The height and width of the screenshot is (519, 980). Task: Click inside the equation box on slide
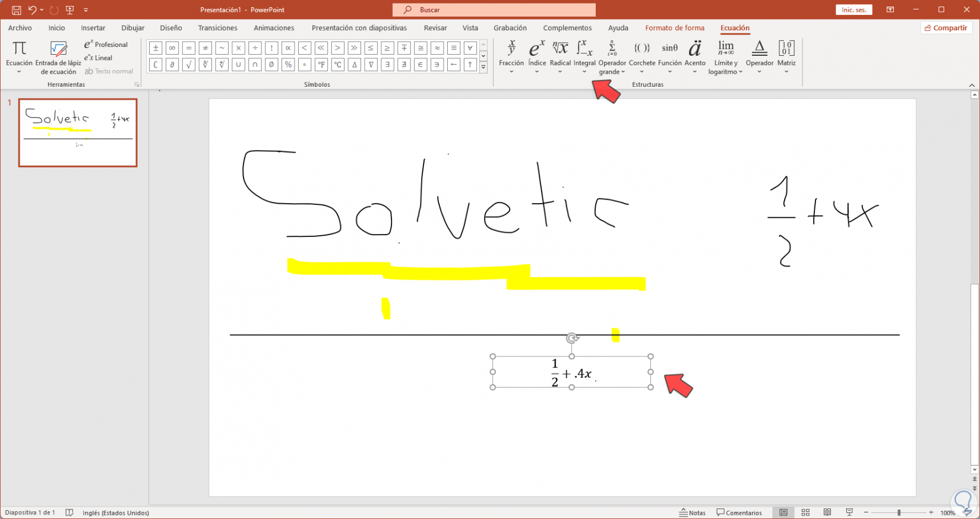[571, 372]
